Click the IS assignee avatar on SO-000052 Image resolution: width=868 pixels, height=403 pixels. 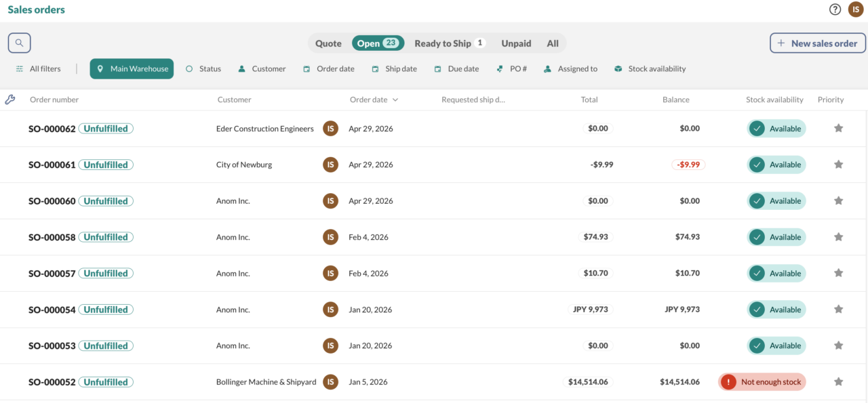pyautogui.click(x=330, y=382)
